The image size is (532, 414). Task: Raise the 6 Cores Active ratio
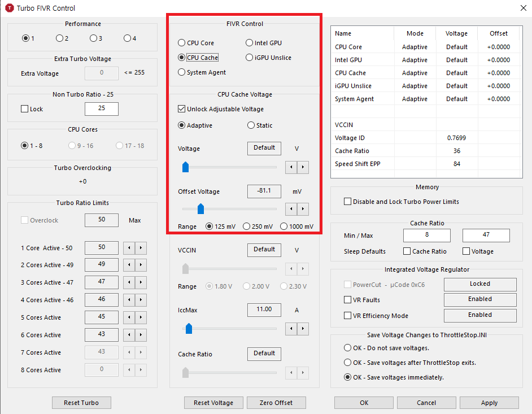141,335
